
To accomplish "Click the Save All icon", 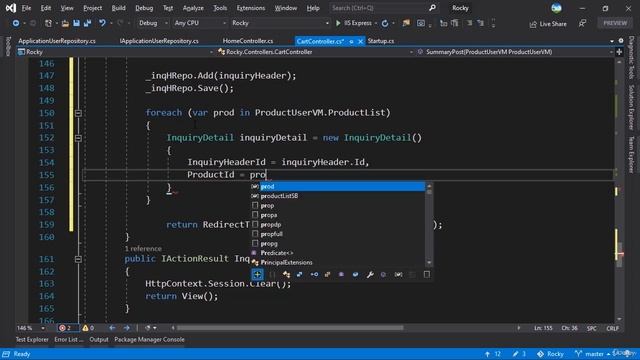I will (87, 23).
